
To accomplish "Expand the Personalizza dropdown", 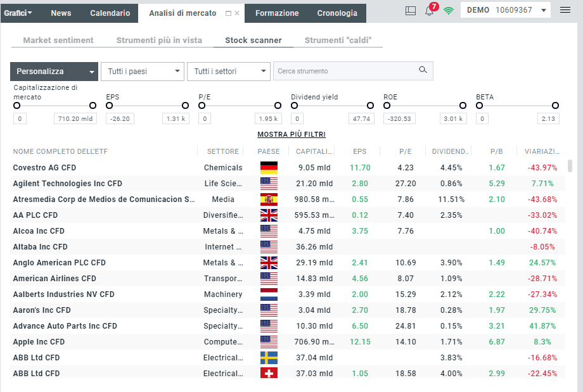I will click(54, 72).
